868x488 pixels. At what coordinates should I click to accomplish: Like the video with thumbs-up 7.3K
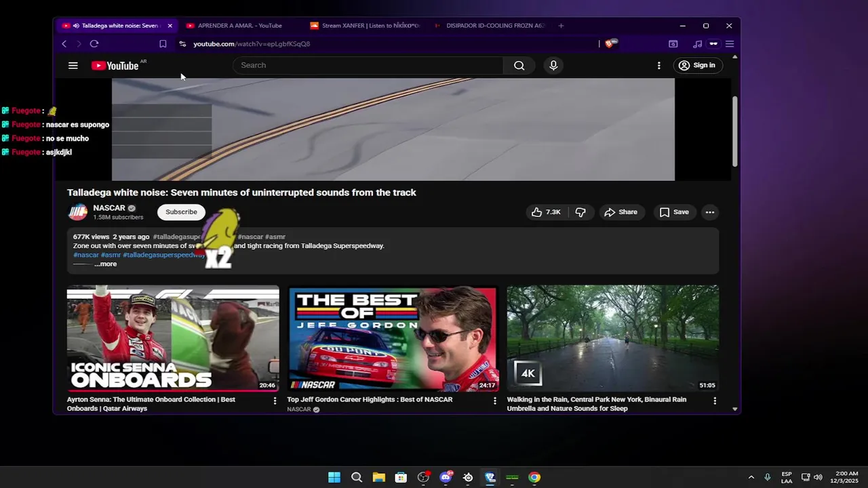point(547,212)
